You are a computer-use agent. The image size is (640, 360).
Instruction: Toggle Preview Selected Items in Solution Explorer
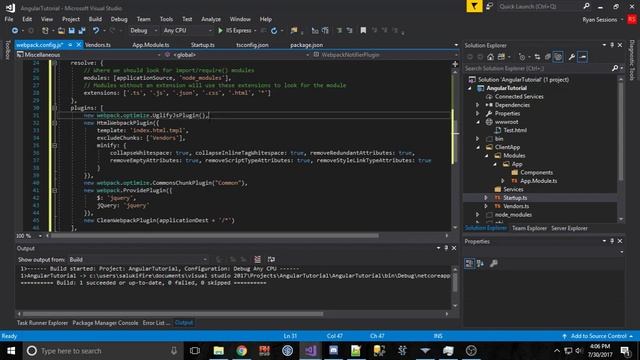[x=582, y=57]
